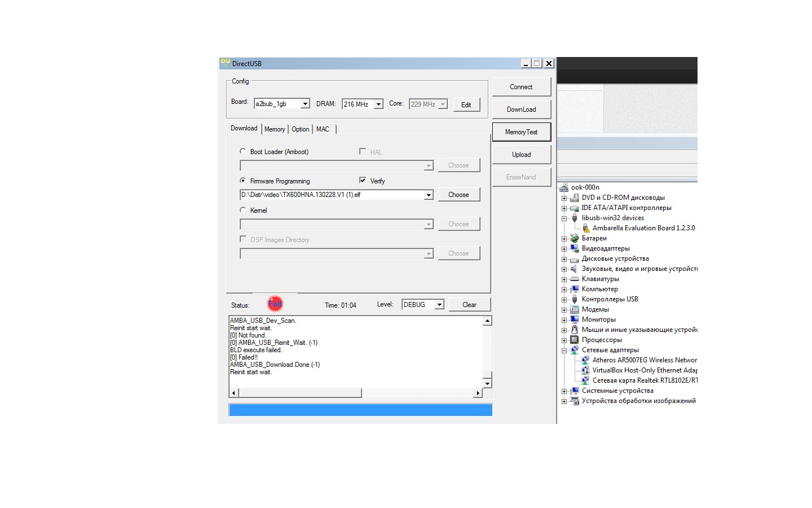Viewport: 812px width, 508px height.
Task: Click the red Fail status indicator
Action: (x=275, y=304)
